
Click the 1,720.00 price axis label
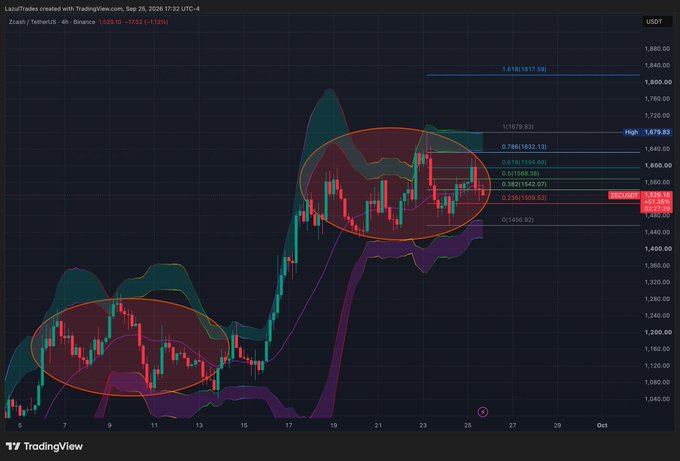[658, 115]
